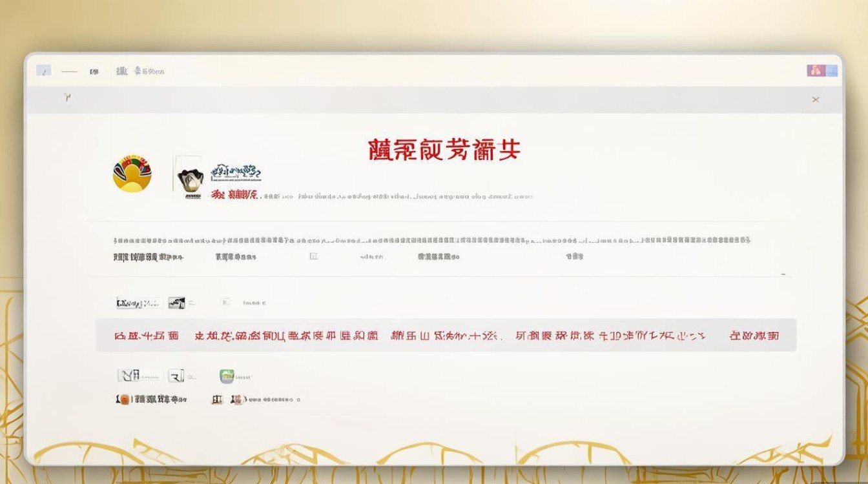Click the light blue icon at the title bar's left

click(x=43, y=71)
